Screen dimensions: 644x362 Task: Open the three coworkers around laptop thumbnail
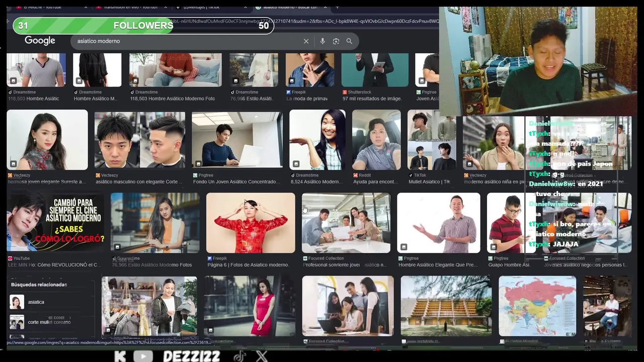(x=348, y=306)
